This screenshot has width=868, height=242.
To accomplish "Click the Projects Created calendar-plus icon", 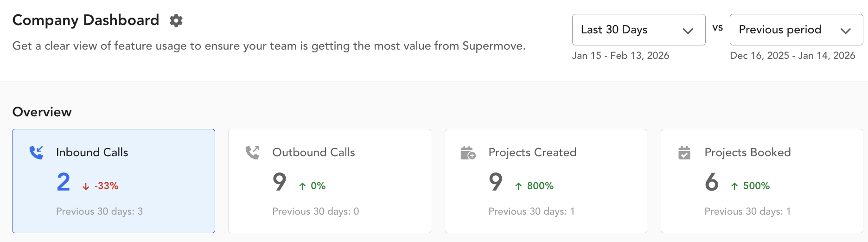I will [468, 153].
